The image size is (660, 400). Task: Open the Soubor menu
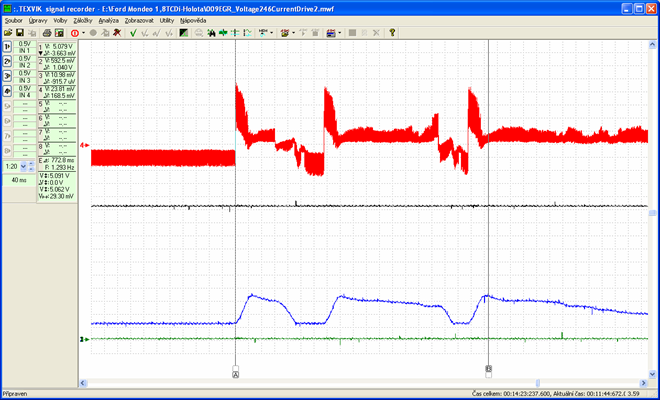(x=13, y=20)
